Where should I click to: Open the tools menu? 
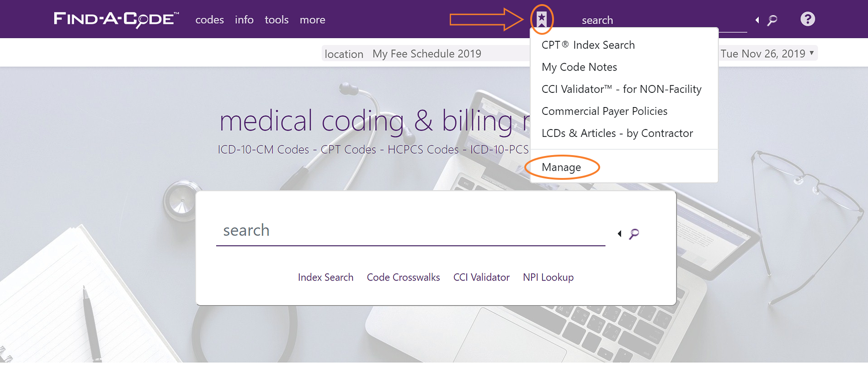click(277, 20)
